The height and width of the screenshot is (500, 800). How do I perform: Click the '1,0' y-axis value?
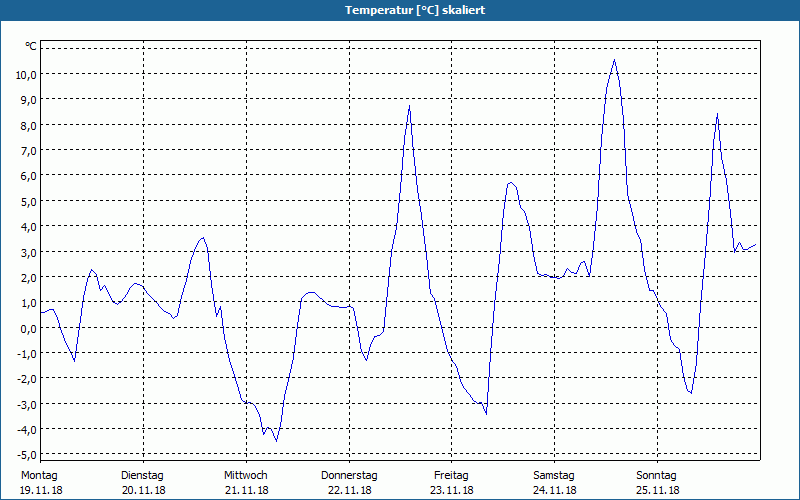(29, 303)
